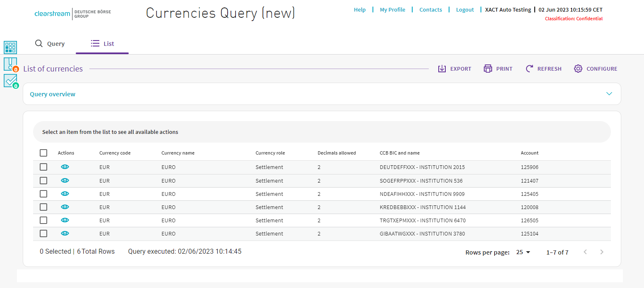Open tasks checkmark icon with green badge
Viewport: 644px width, 288px height.
coord(10,81)
